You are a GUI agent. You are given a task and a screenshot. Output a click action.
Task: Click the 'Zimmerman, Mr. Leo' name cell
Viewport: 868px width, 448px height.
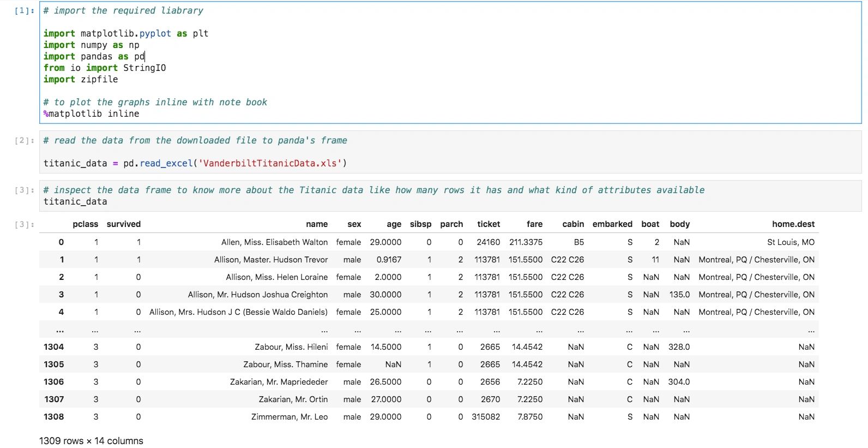tap(289, 417)
